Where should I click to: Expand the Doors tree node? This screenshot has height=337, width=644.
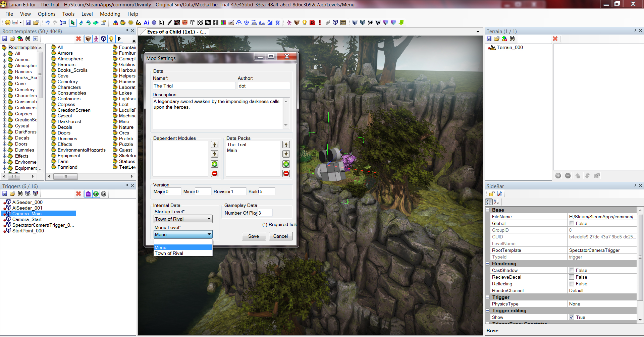click(x=5, y=144)
